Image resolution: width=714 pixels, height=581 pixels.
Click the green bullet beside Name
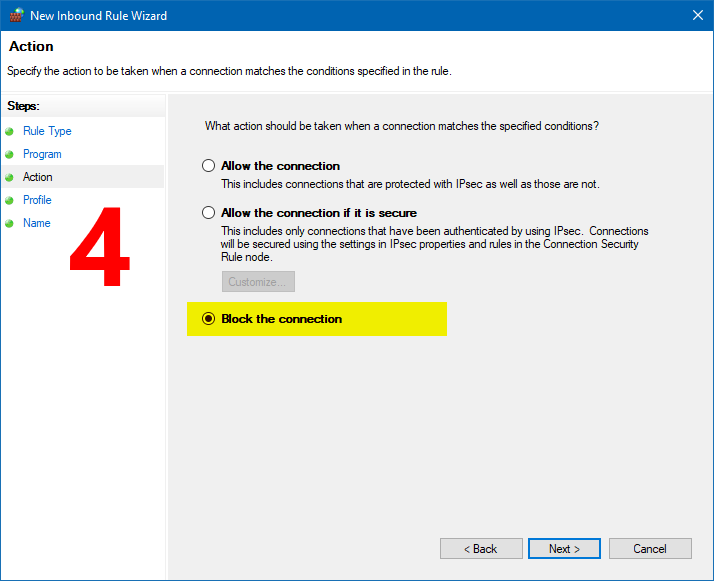coord(9,223)
